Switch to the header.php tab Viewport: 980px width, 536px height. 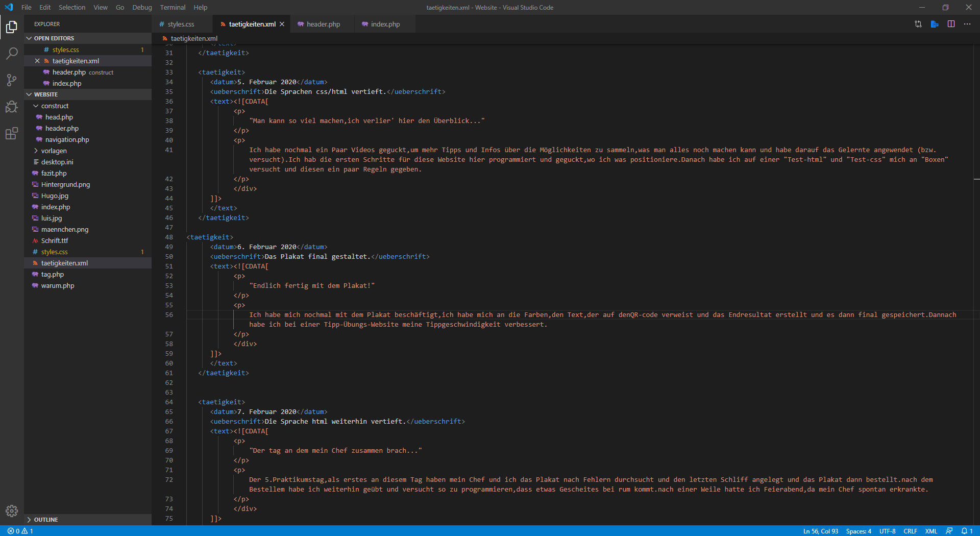(x=323, y=24)
